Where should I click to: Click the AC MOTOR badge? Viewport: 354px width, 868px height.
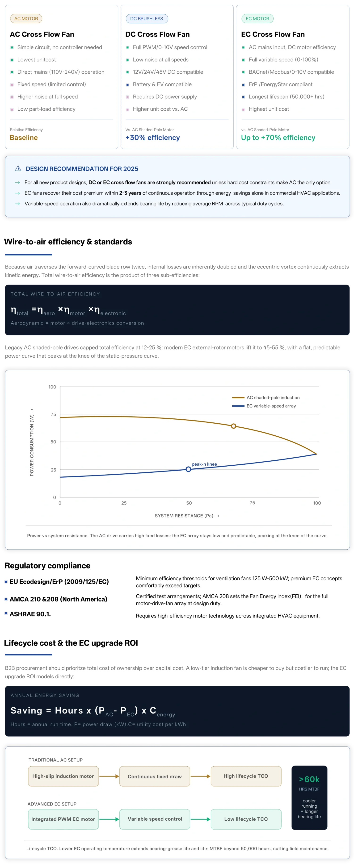click(26, 19)
